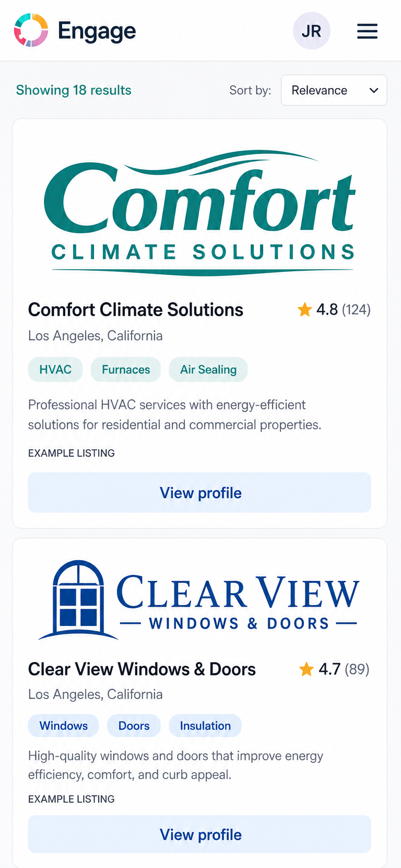Click the Engage brand name text
Viewport: 401px width, 868px height.
click(97, 31)
